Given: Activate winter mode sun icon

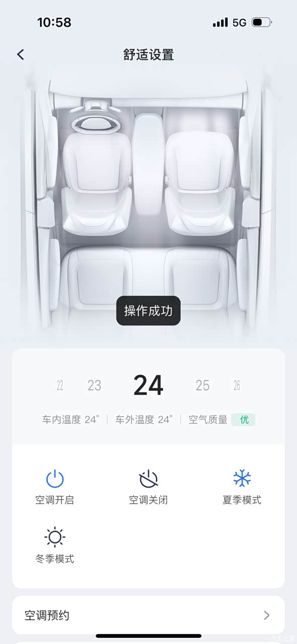Looking at the screenshot, I should [55, 537].
